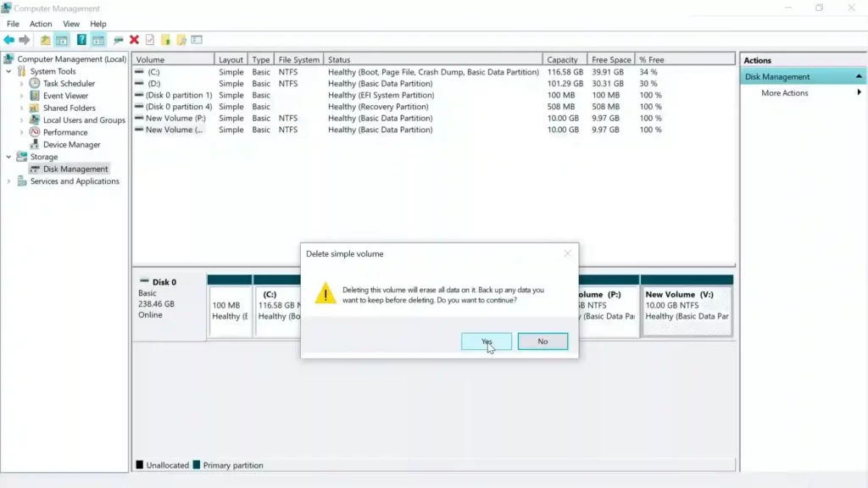868x488 pixels.
Task: Click the Task Scheduler clock icon
Action: (34, 84)
